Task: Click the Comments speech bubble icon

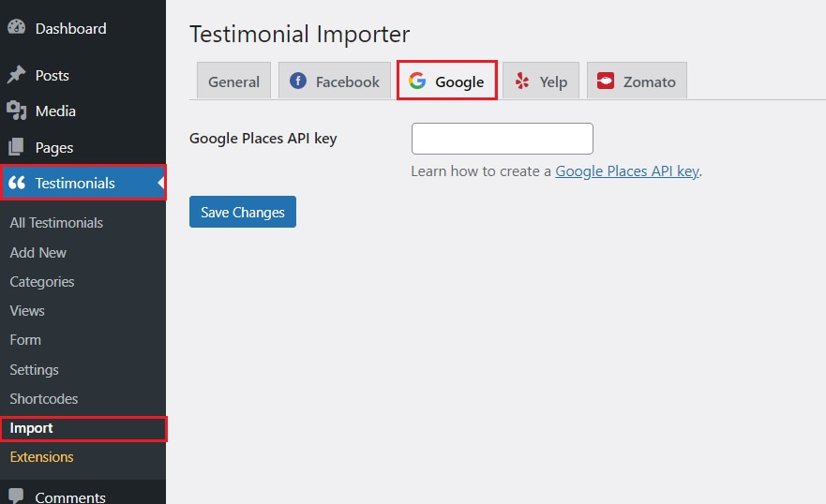Action: click(16, 496)
